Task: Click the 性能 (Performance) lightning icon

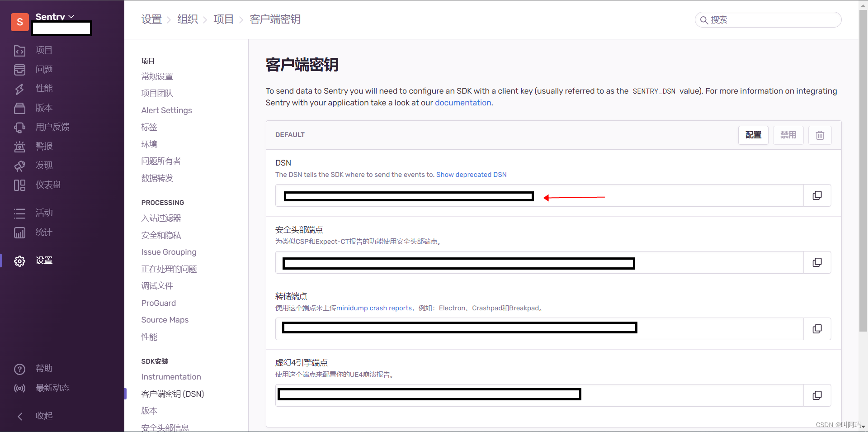Action: coord(20,89)
